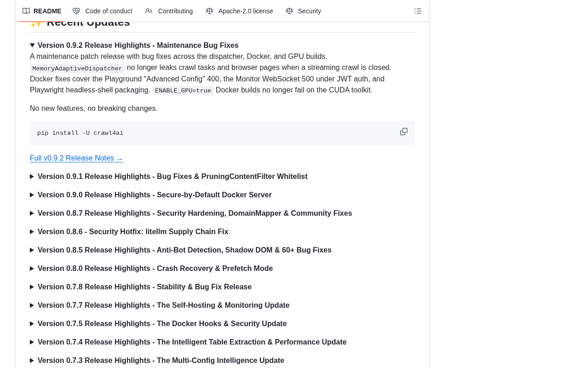
Task: Switch to the README tab
Action: pos(42,11)
